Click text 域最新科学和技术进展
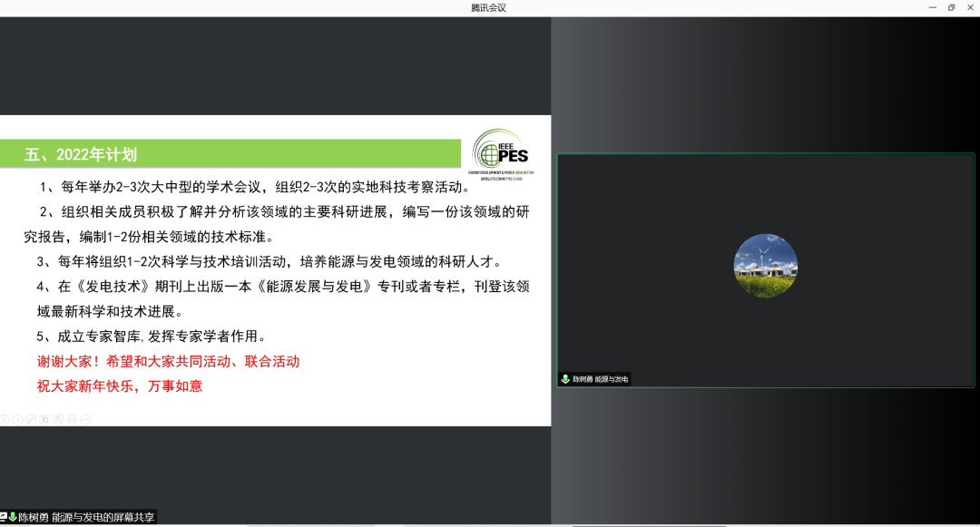Image resolution: width=980 pixels, height=527 pixels. coord(110,312)
